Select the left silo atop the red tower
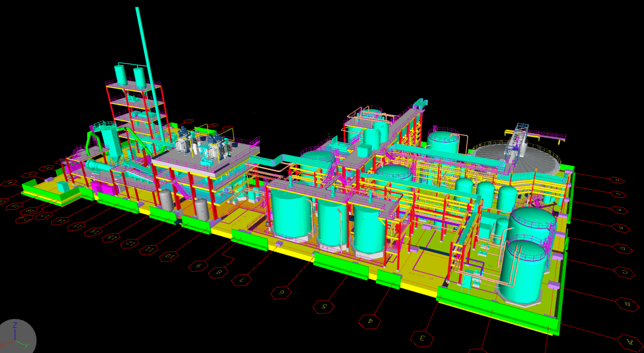 (121, 75)
